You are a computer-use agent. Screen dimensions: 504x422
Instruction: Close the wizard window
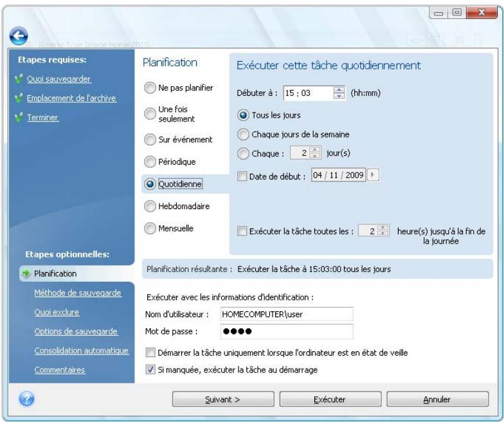coord(482,13)
